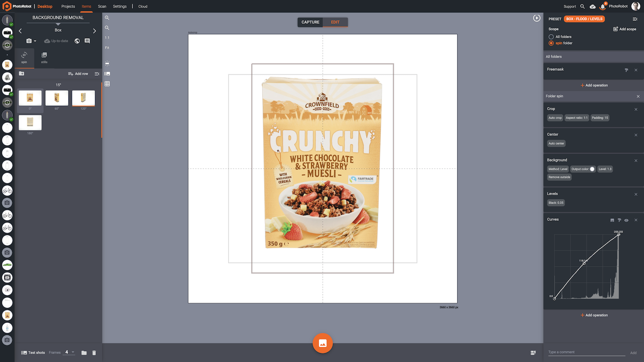Screen dimensions: 644x362
Task: Go to next item with right chevron
Action: pyautogui.click(x=95, y=31)
